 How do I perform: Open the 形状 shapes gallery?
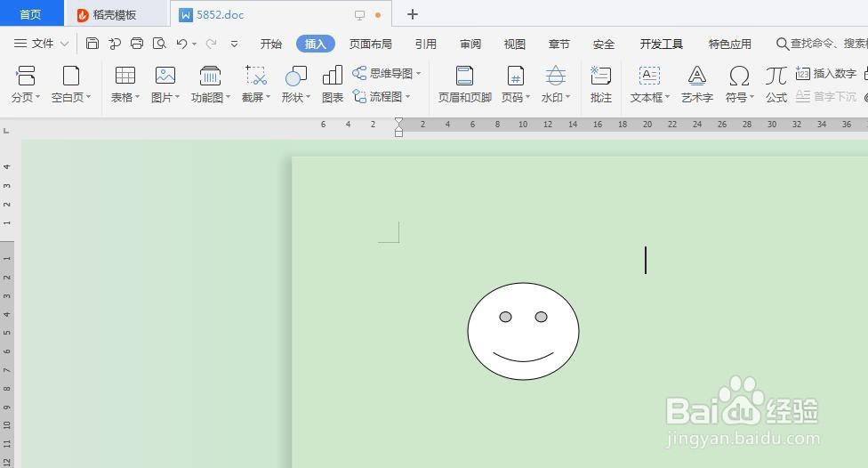(x=295, y=84)
